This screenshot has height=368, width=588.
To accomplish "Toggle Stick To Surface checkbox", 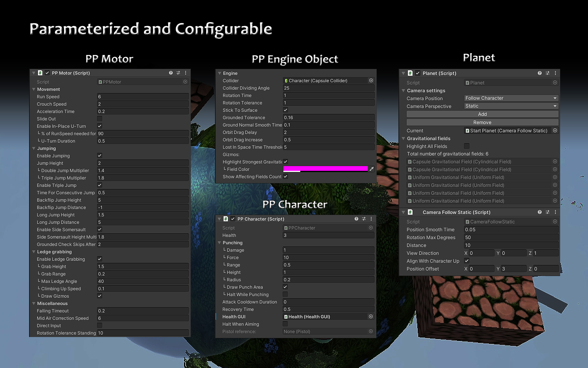I will 285,110.
